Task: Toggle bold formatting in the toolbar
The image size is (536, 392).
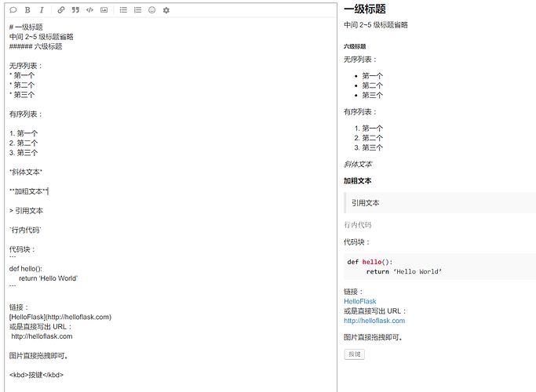Action: click(27, 10)
